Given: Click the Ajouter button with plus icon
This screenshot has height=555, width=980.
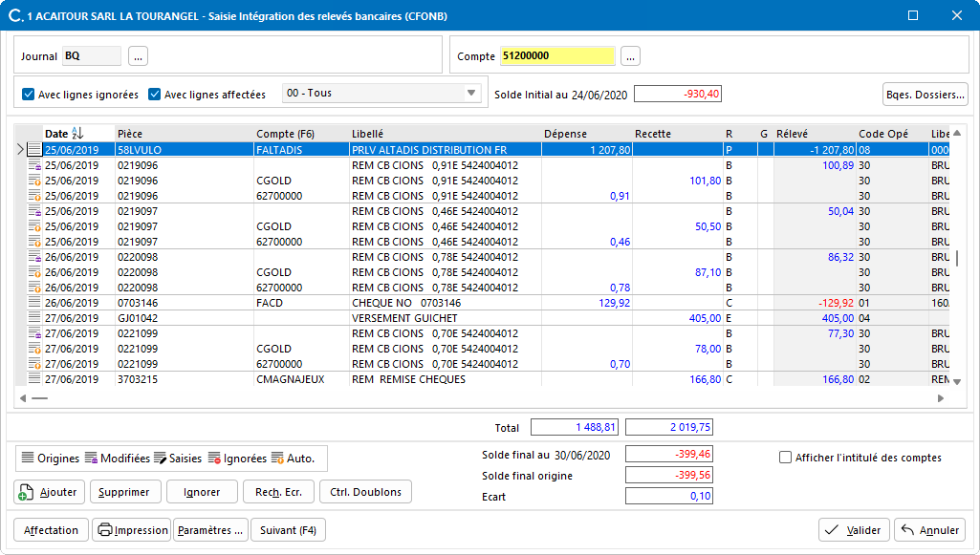Looking at the screenshot, I should click(x=51, y=492).
